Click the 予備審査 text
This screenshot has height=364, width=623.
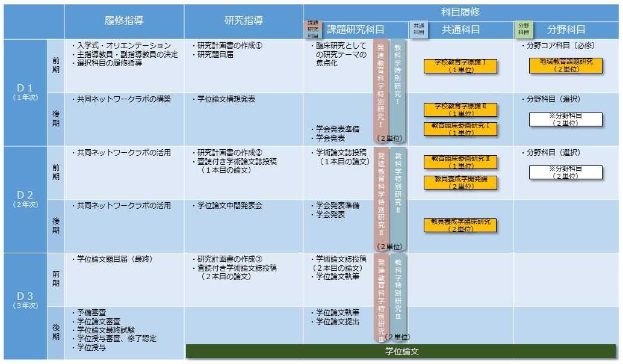(91, 312)
